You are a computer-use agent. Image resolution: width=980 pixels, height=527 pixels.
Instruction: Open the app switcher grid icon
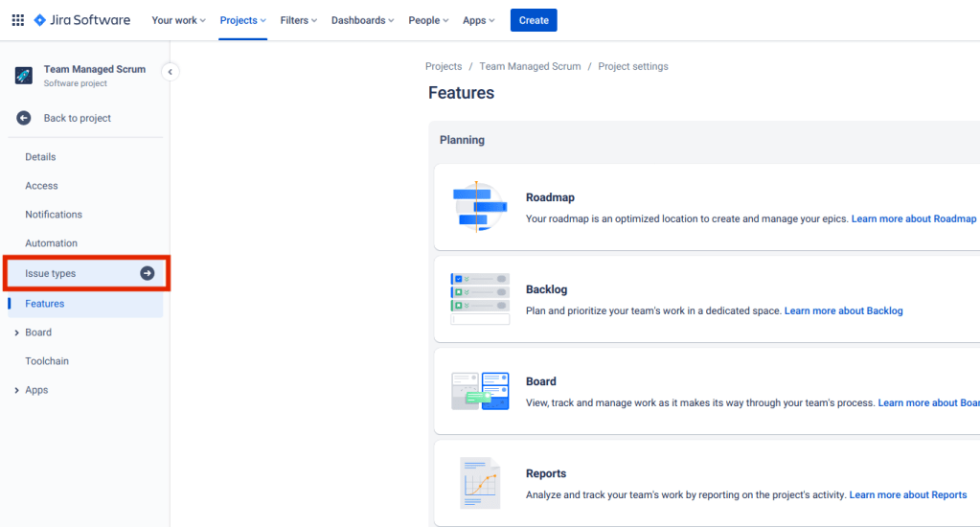click(x=18, y=20)
